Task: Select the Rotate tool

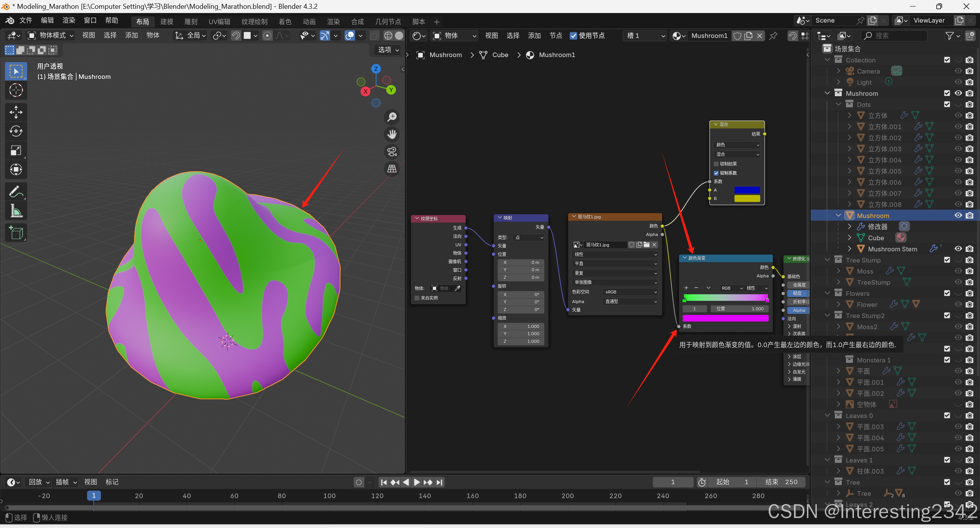Action: point(16,131)
